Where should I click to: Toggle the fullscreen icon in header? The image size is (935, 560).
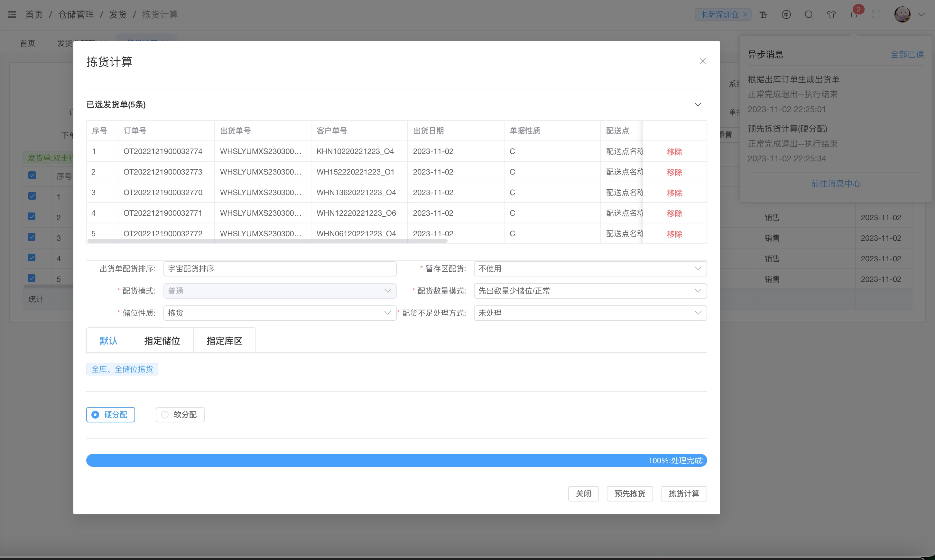tap(876, 15)
